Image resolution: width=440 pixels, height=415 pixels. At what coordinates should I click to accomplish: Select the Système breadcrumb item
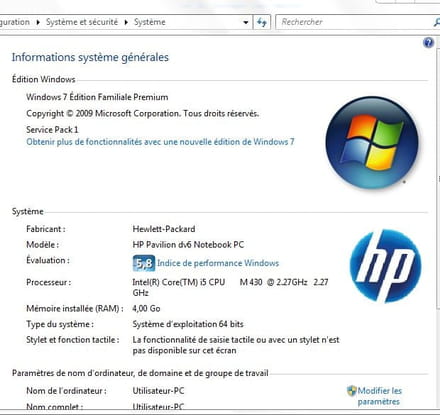149,22
